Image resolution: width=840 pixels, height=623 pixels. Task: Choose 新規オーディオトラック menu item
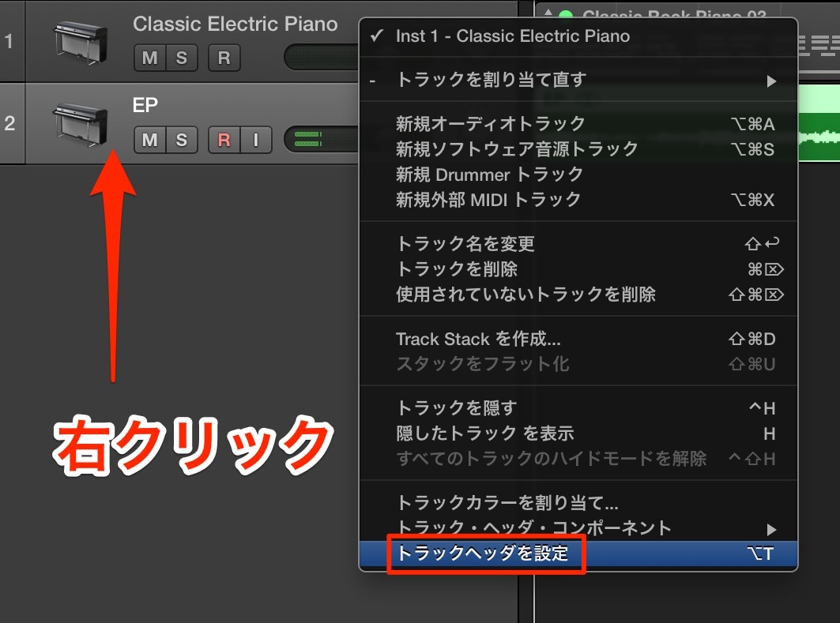pos(578,124)
